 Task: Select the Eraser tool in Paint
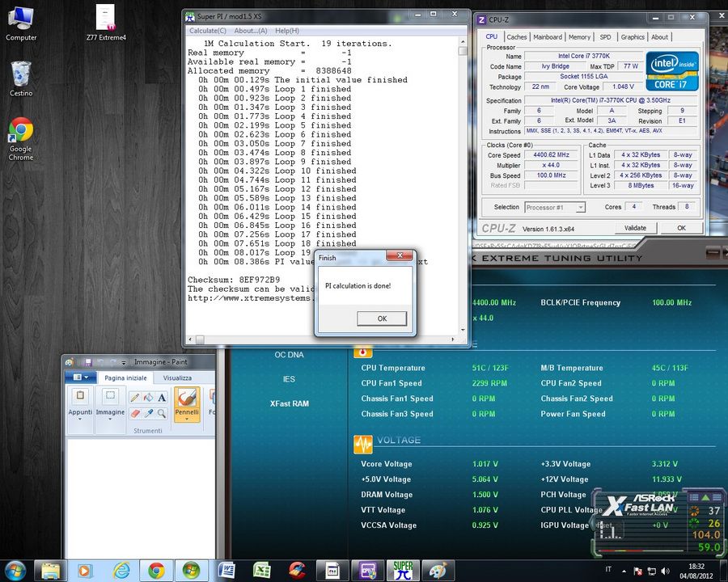click(x=134, y=412)
